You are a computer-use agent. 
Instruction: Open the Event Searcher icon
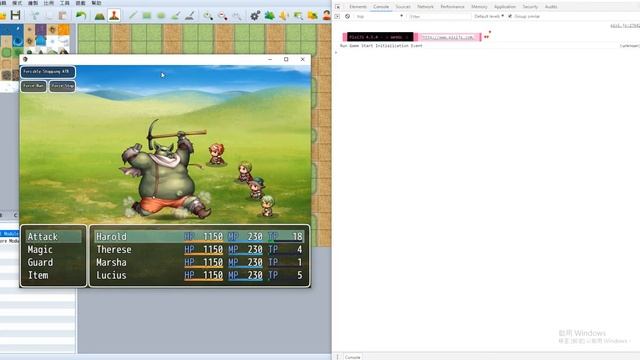click(x=298, y=16)
